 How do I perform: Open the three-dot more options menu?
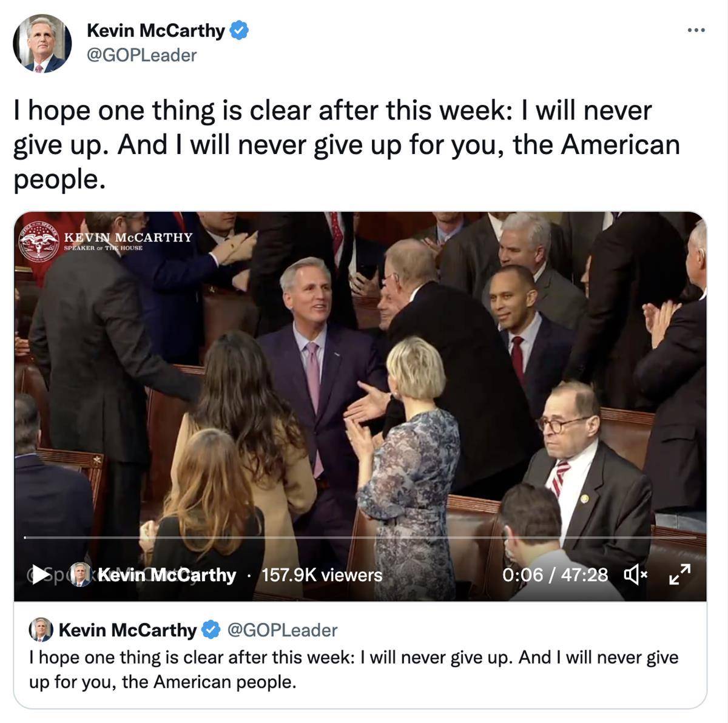click(x=696, y=30)
